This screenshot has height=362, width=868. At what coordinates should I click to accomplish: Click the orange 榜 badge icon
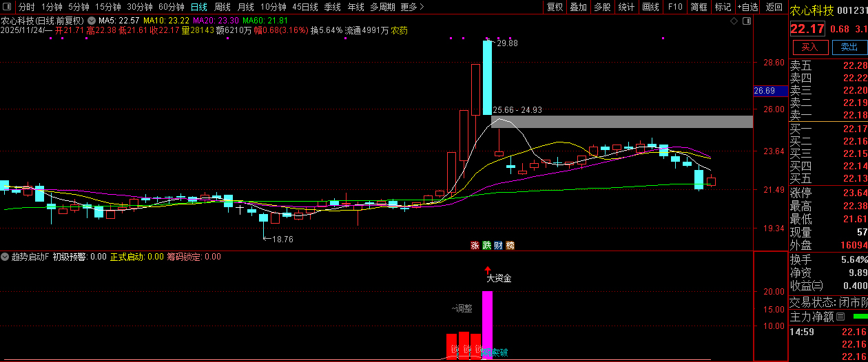(510, 246)
